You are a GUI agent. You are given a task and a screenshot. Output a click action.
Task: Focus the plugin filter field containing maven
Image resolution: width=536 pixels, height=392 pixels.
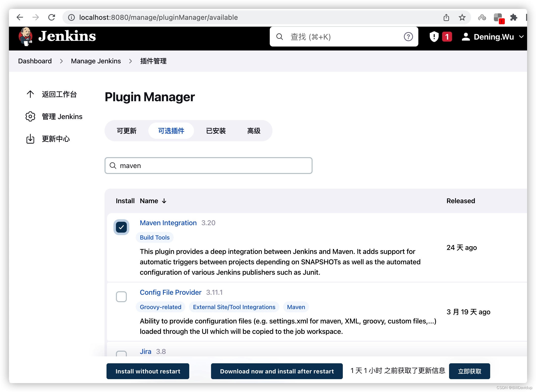tap(208, 166)
